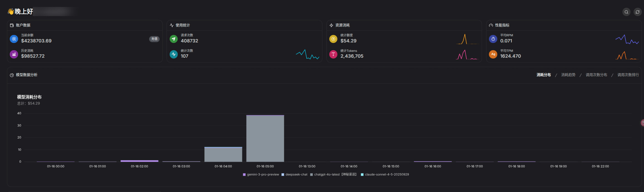Click the chatgpt-4o-latest gray legend swatch
The height and width of the screenshot is (192, 644).
311,175
